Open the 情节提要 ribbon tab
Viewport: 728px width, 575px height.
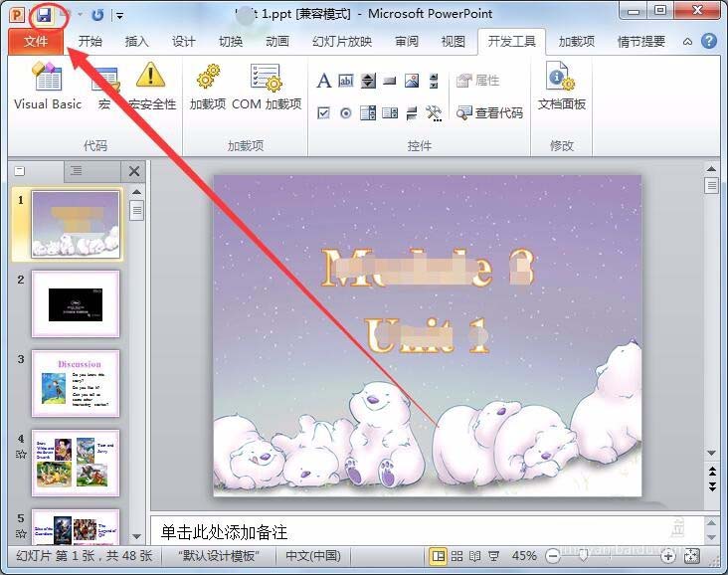(x=641, y=42)
